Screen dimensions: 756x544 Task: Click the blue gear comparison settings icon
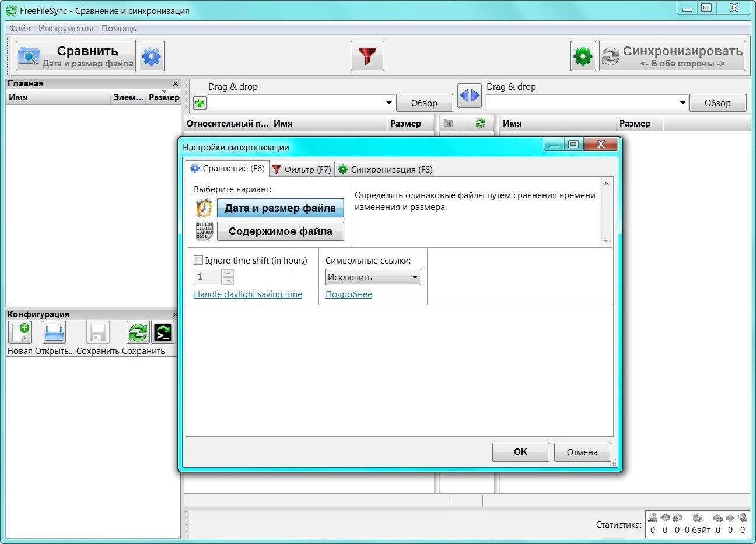(x=151, y=57)
